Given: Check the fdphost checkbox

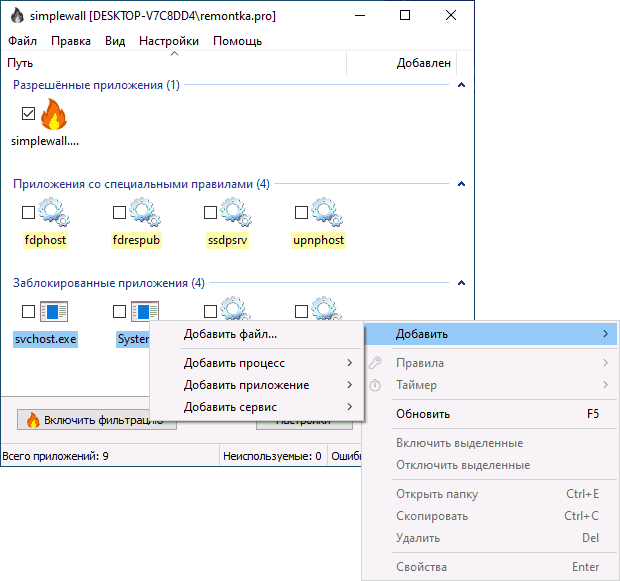Looking at the screenshot, I should [28, 212].
